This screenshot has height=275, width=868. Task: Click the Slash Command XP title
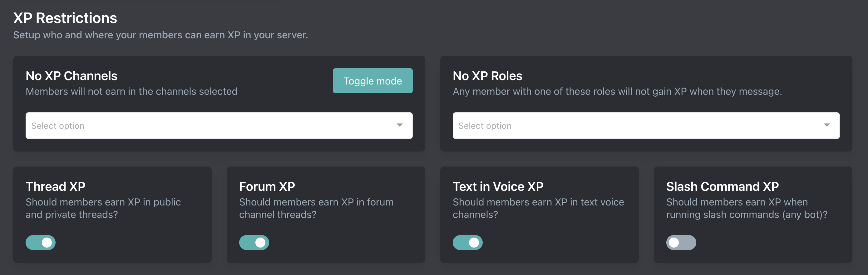pyautogui.click(x=722, y=186)
